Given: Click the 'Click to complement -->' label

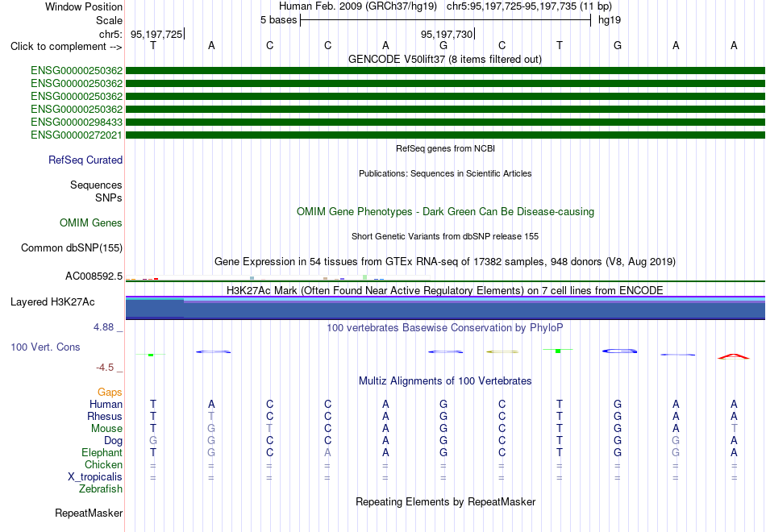Looking at the screenshot, I should click(x=66, y=47).
